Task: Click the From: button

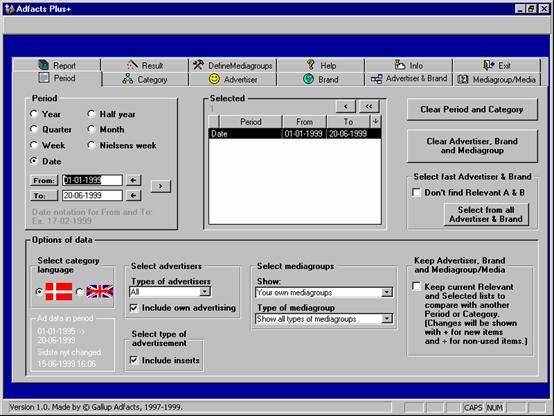Action: (44, 180)
